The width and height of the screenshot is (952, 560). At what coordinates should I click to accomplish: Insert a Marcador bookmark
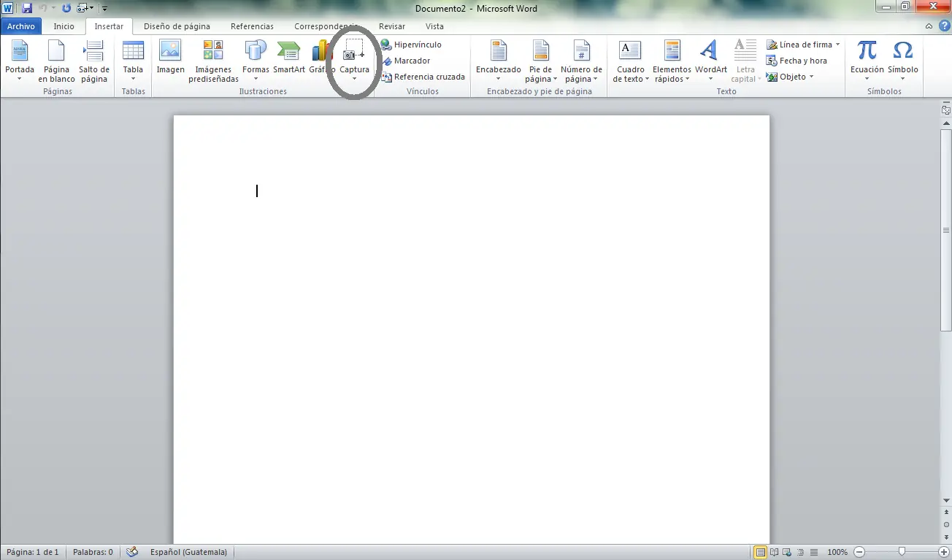click(405, 61)
